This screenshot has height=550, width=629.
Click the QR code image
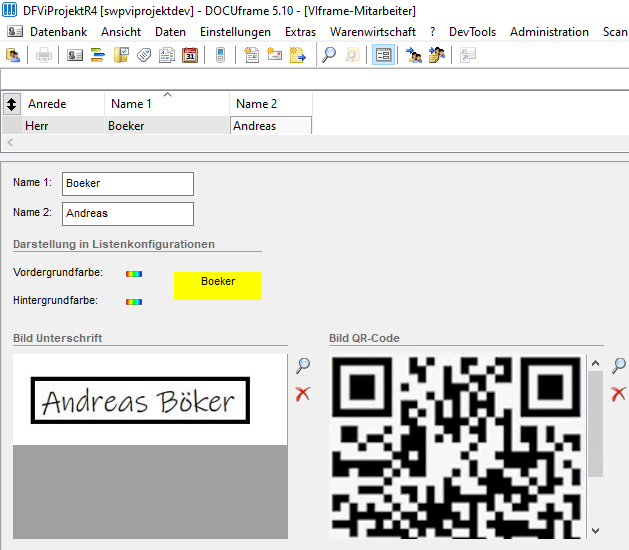click(x=457, y=446)
